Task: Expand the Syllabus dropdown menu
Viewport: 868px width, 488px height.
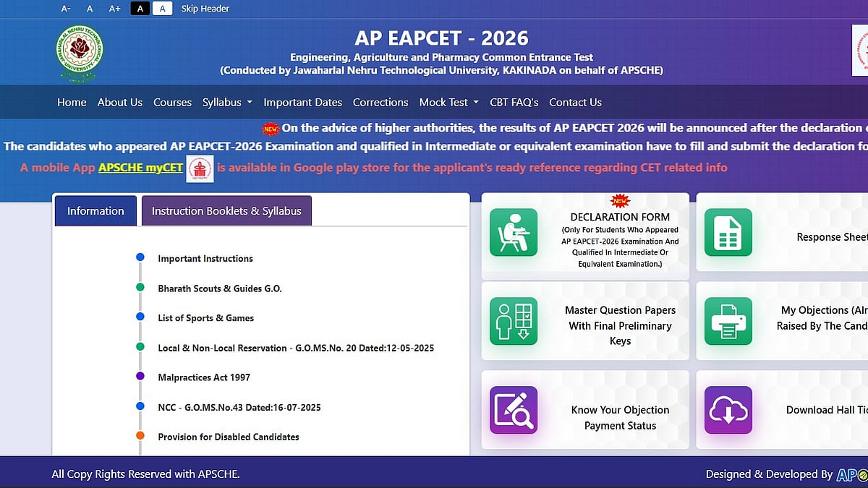Action: pyautogui.click(x=227, y=103)
